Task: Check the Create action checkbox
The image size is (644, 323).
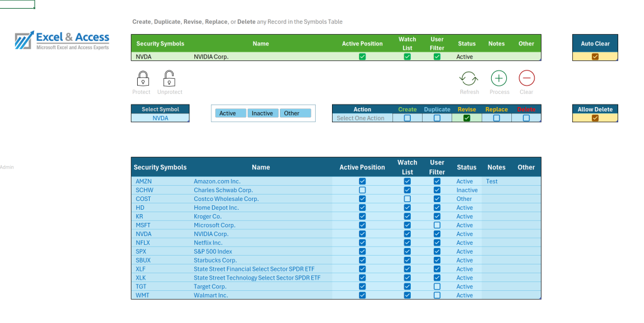Action: coord(407,118)
